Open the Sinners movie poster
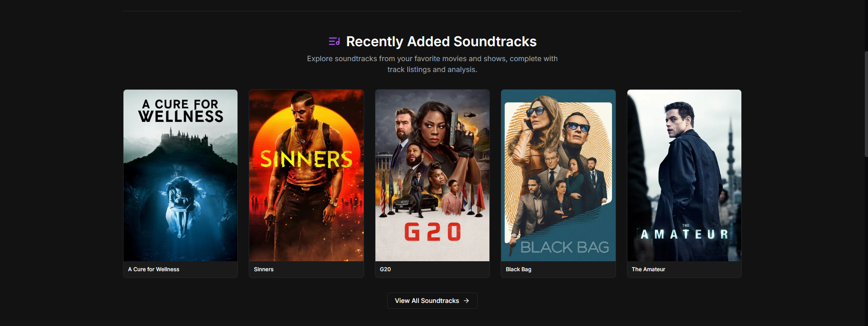The image size is (868, 326). pyautogui.click(x=306, y=175)
